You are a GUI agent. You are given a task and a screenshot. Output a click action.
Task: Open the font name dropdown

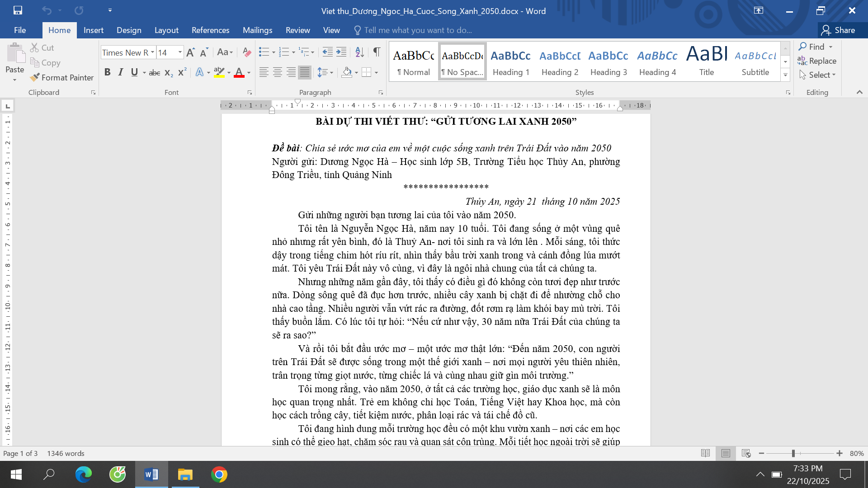152,52
